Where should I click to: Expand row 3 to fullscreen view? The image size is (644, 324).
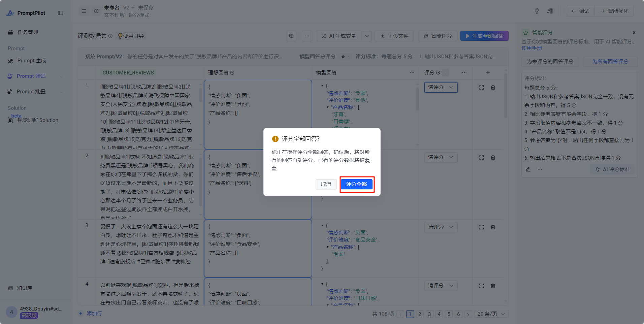(x=481, y=227)
